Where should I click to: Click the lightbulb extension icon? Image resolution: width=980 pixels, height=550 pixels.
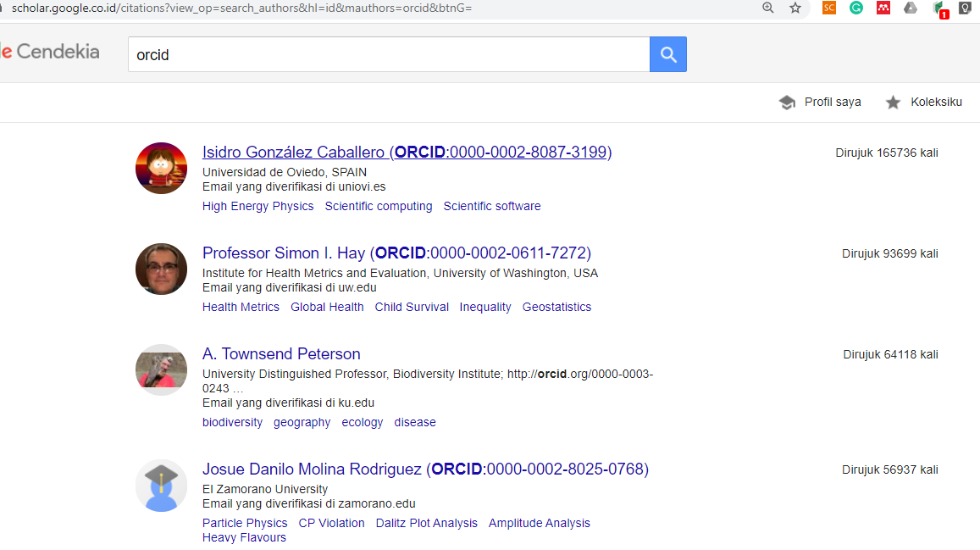click(965, 8)
